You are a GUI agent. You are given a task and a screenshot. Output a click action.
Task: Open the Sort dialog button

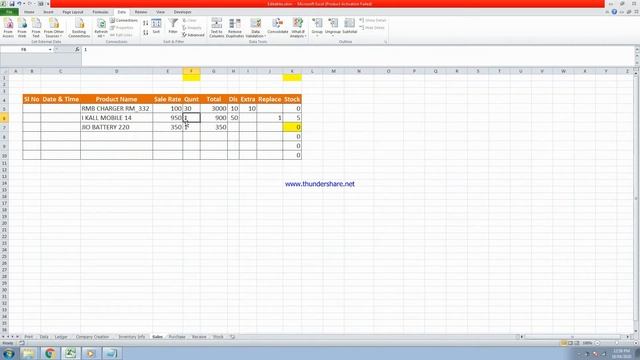tap(156, 26)
